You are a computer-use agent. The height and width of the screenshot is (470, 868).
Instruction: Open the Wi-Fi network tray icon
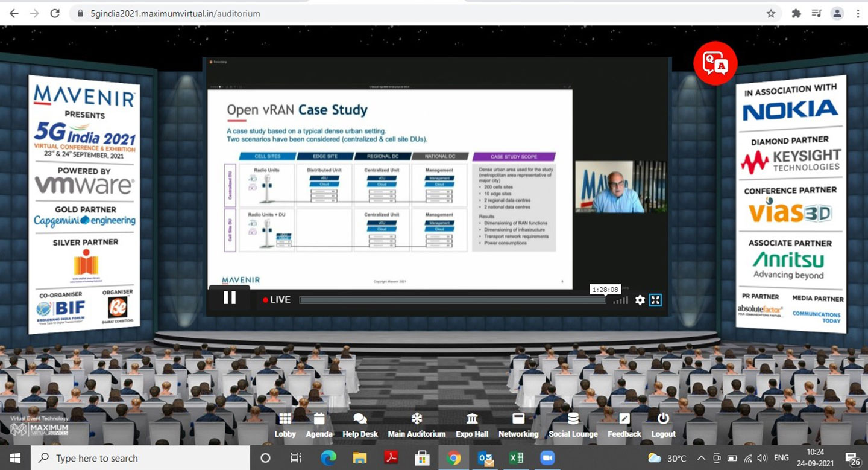(748, 458)
